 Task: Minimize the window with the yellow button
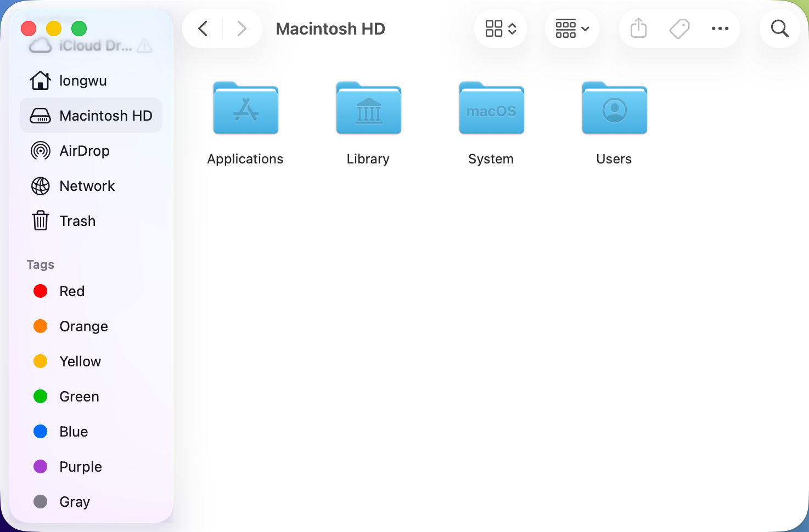coord(54,28)
